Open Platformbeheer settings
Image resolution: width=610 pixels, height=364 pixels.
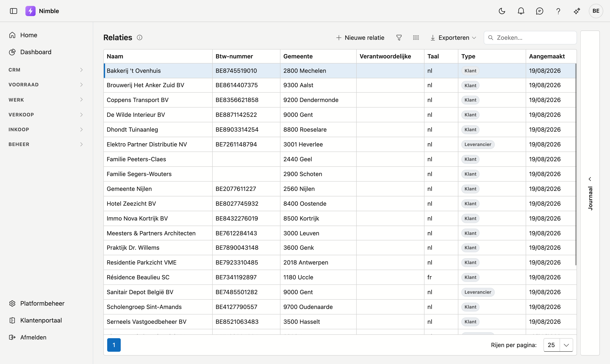point(46,303)
